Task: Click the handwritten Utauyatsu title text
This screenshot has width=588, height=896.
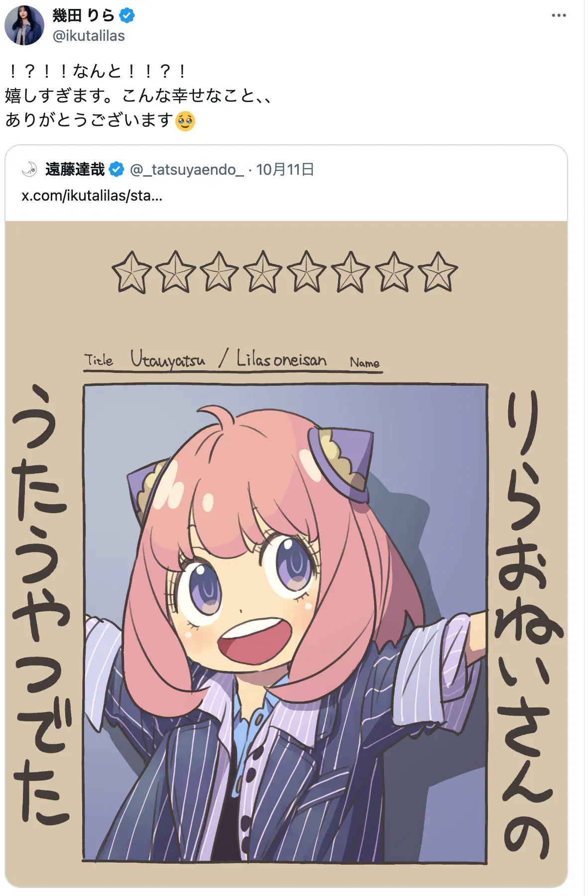Action: (168, 359)
